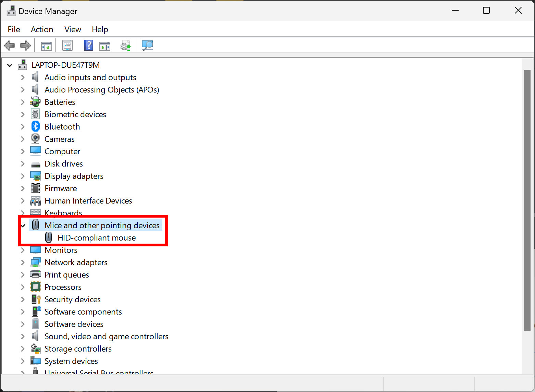Select the Software components label
This screenshot has width=535, height=392.
tap(83, 312)
